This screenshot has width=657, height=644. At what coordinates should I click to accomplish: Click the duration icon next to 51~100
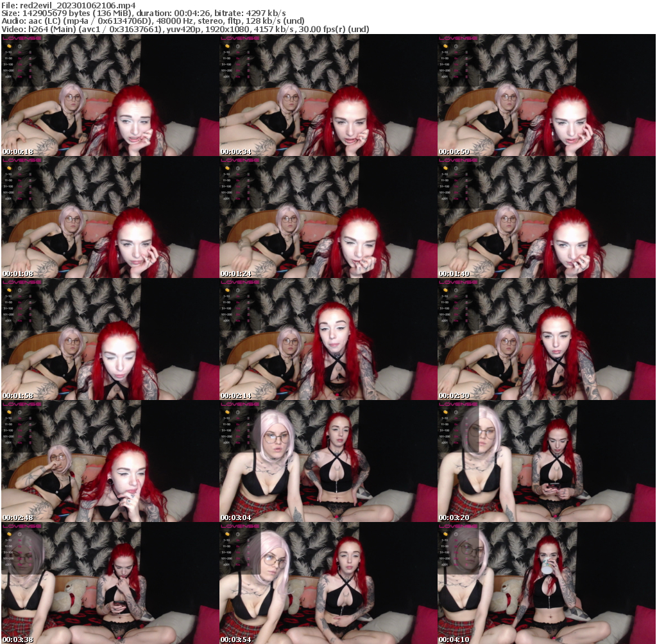(31, 64)
